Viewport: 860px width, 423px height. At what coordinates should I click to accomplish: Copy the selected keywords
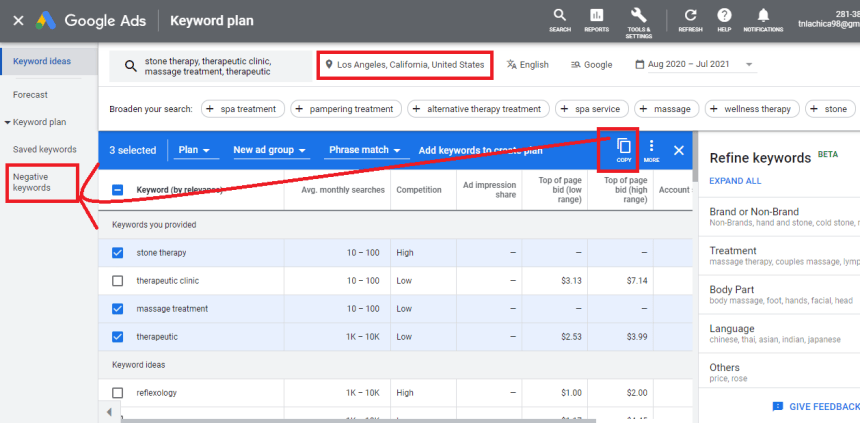[624, 150]
